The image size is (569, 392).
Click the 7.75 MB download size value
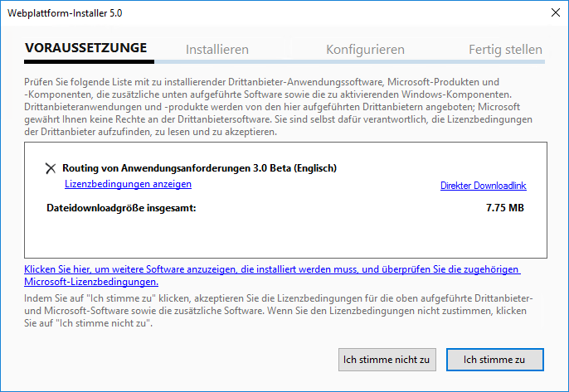(505, 208)
